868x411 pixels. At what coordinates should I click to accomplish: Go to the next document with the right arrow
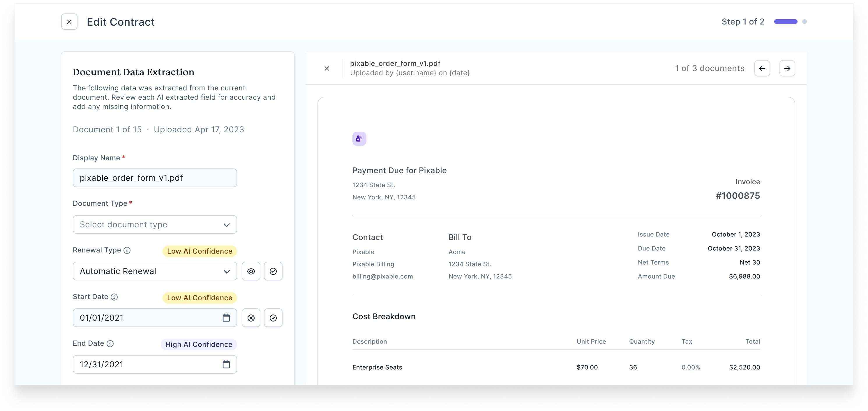click(788, 68)
